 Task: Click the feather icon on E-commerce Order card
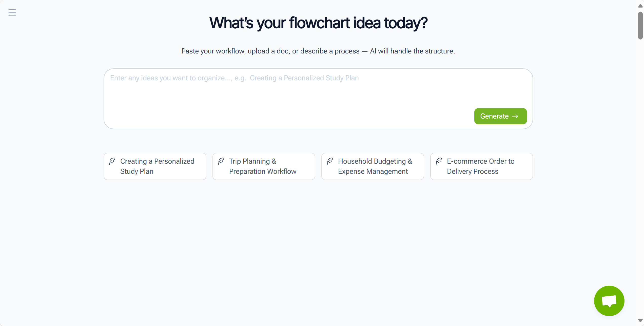(439, 161)
